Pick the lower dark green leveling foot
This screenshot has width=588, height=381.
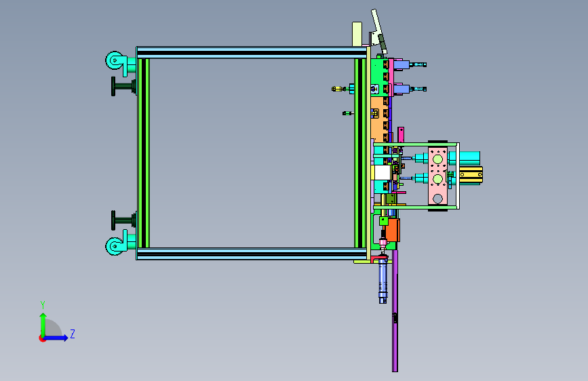tap(123, 220)
